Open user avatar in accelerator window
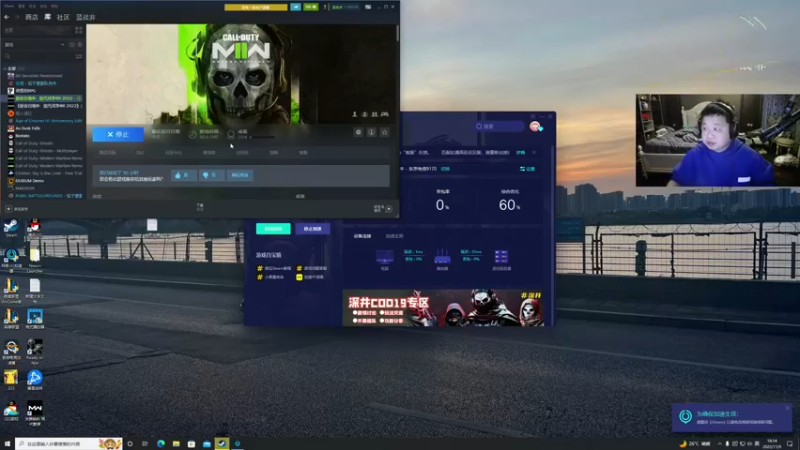 click(535, 126)
